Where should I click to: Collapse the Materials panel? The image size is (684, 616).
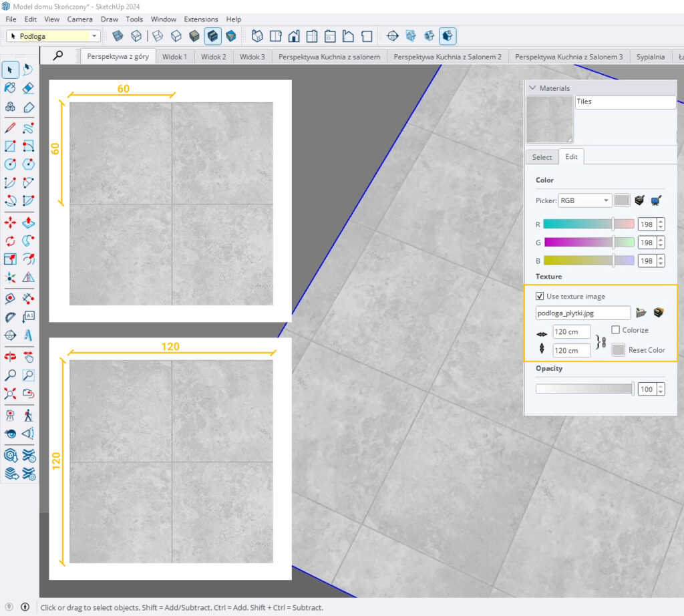(x=532, y=88)
